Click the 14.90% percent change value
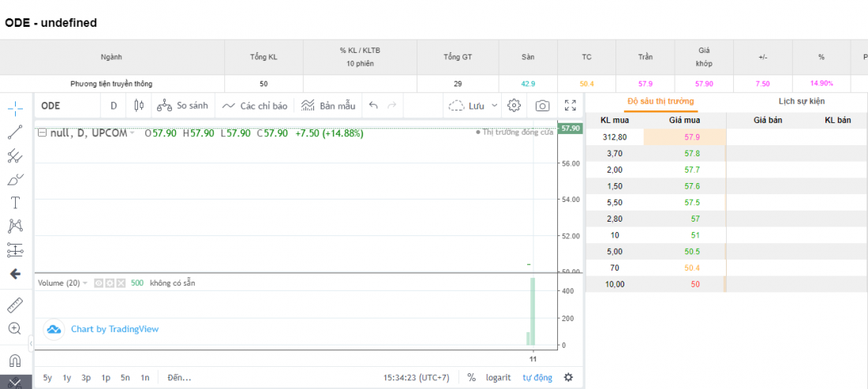This screenshot has height=389, width=868. (821, 84)
